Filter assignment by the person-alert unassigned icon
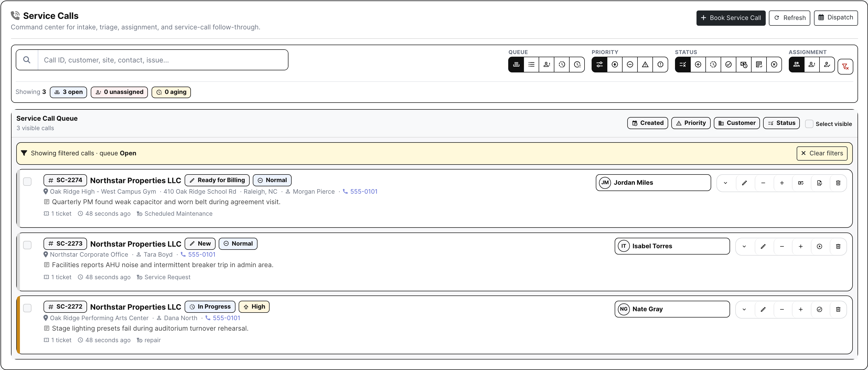This screenshot has width=868, height=370. pyautogui.click(x=812, y=64)
